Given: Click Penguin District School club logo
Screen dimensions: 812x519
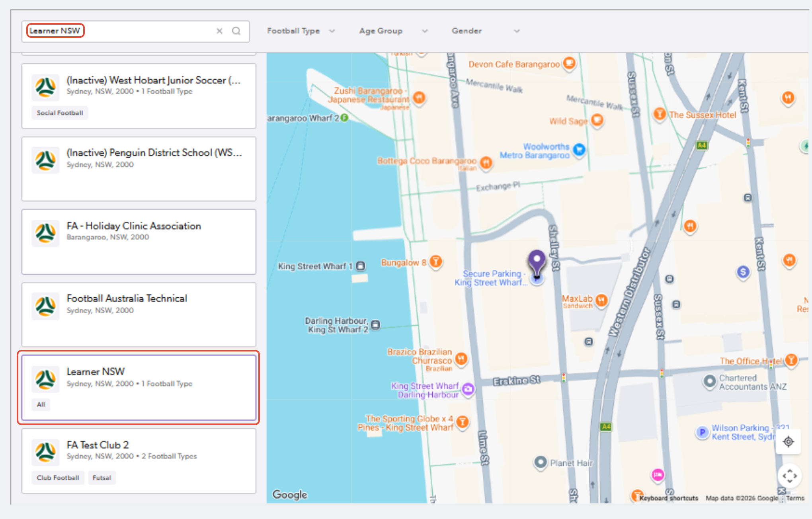Looking at the screenshot, I should [x=46, y=160].
